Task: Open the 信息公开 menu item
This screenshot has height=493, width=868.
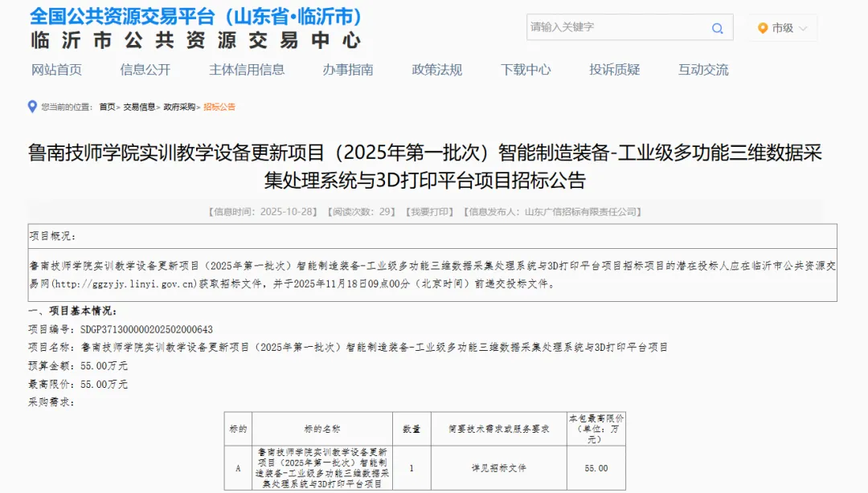Action: (145, 70)
